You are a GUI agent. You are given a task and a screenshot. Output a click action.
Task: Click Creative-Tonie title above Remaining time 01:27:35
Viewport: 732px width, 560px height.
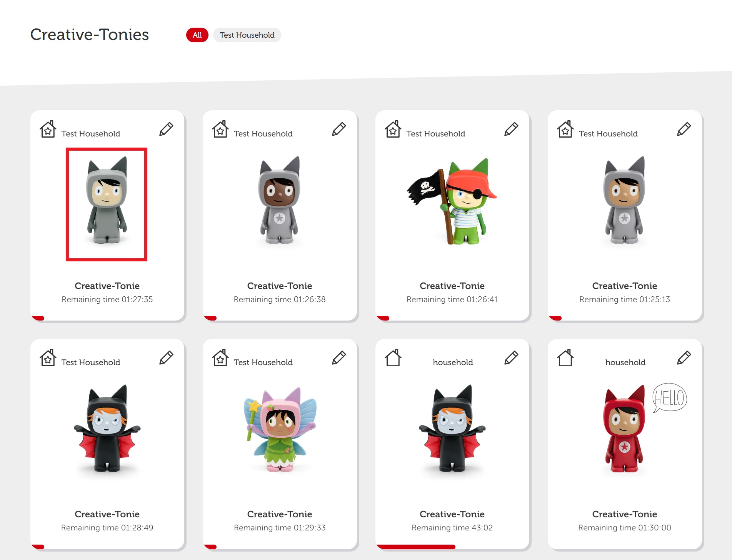tap(107, 286)
